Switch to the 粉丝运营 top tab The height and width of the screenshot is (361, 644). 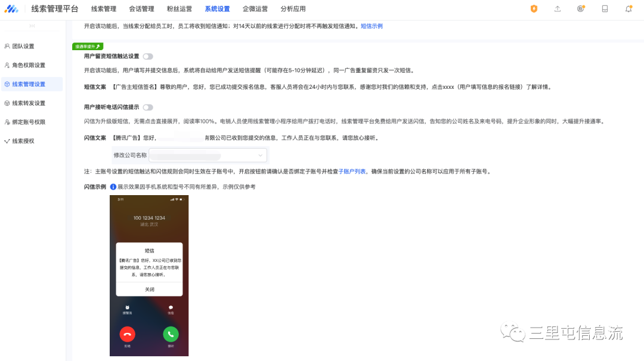pyautogui.click(x=179, y=9)
